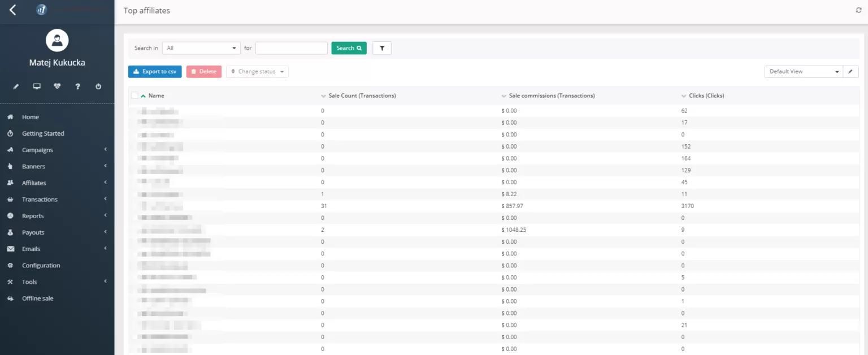
Task: Open the Search in All dropdown
Action: [201, 48]
